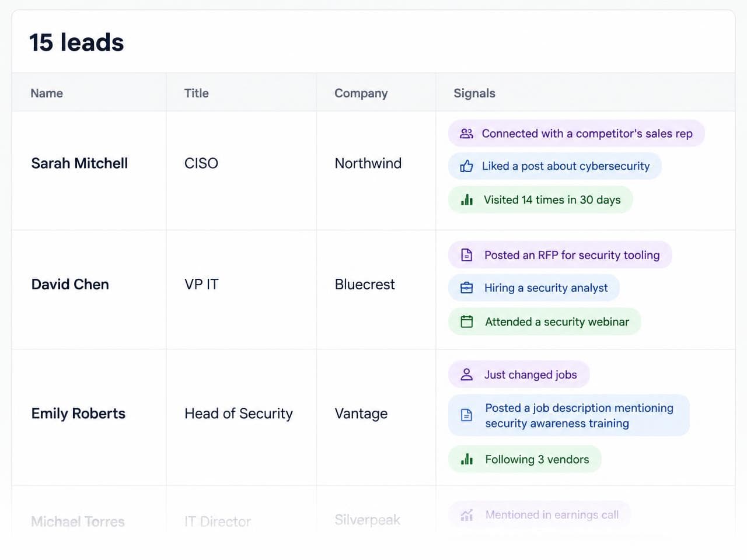Click the Following 3 vendors signal text
747x560 pixels.
[537, 459]
